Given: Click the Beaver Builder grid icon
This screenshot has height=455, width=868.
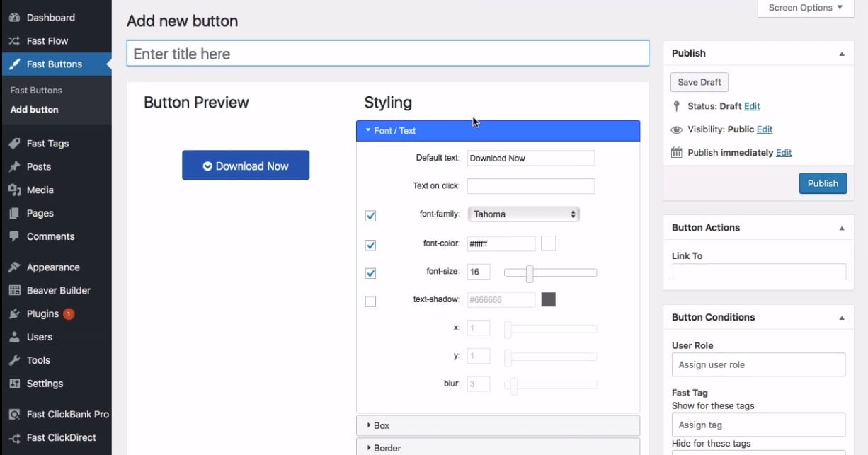Looking at the screenshot, I should 14,291.
